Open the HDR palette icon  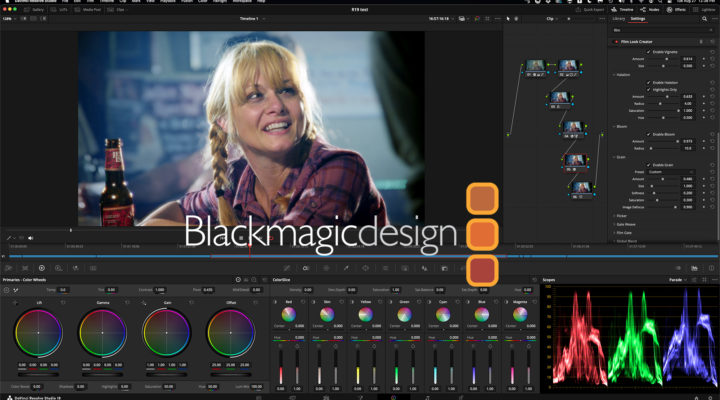coord(58,268)
